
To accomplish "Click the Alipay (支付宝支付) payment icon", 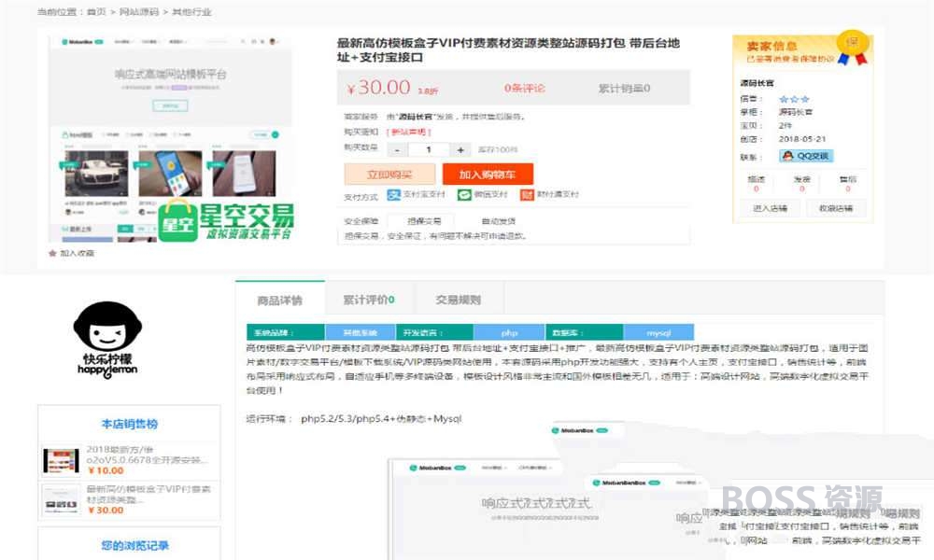I will click(x=394, y=195).
